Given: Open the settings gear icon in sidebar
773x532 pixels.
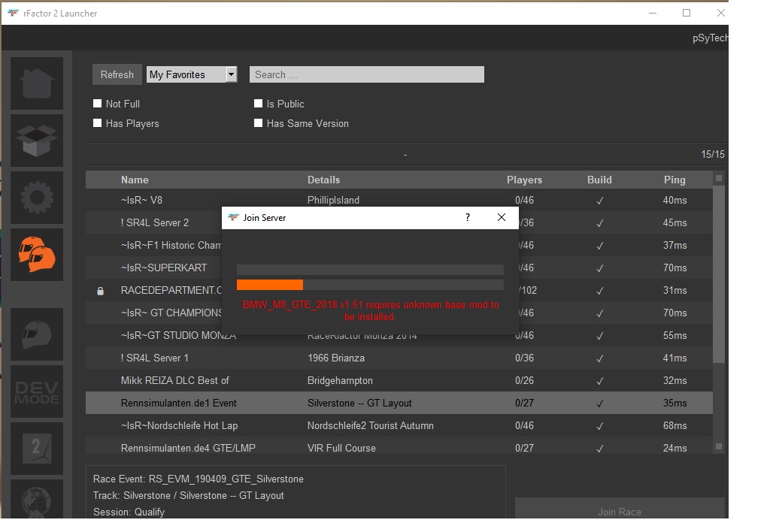Looking at the screenshot, I should pos(37,198).
